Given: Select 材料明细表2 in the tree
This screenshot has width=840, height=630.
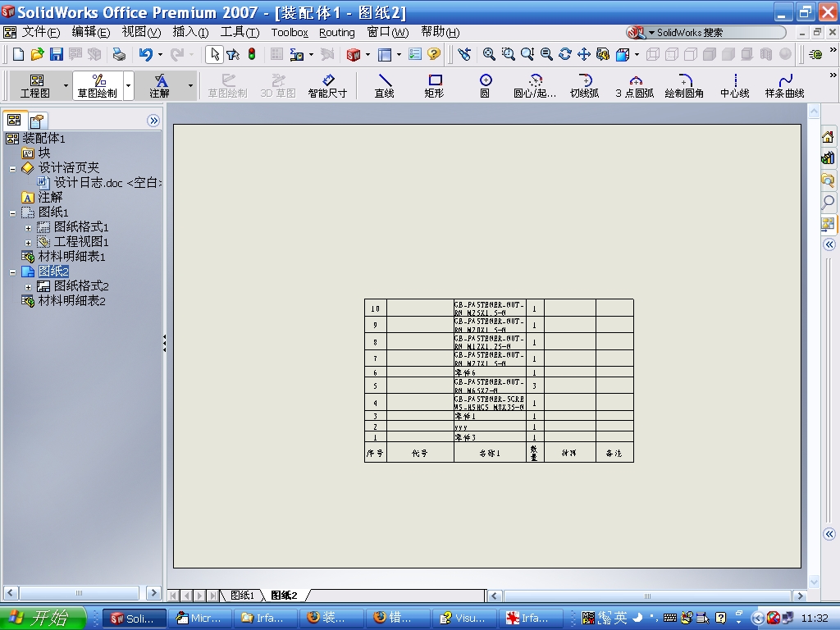Looking at the screenshot, I should [71, 301].
